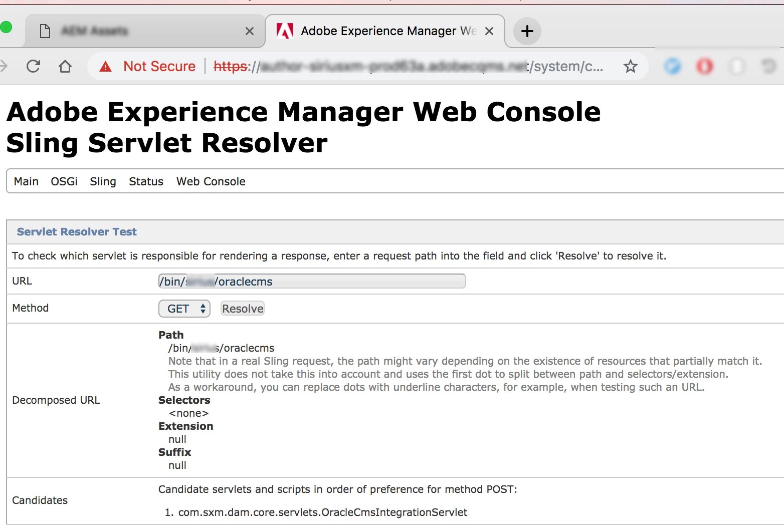This screenshot has height=532, width=784.
Task: Click the Extension label
Action: coord(185,426)
